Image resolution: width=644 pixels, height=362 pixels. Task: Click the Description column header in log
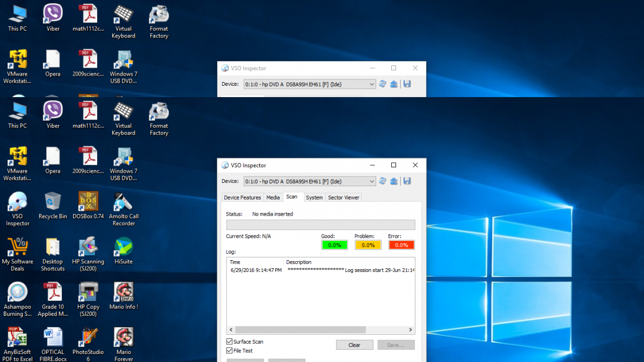tap(349, 262)
